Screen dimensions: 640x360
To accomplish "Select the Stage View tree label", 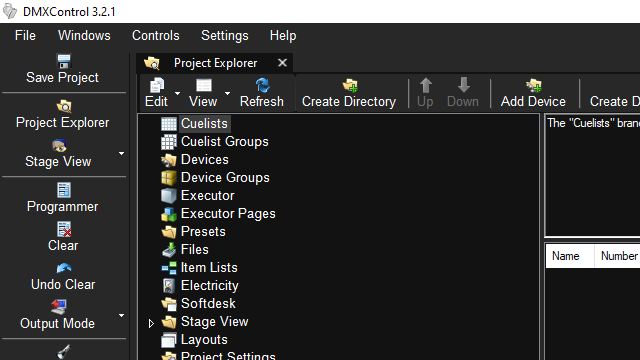I will [x=215, y=322].
